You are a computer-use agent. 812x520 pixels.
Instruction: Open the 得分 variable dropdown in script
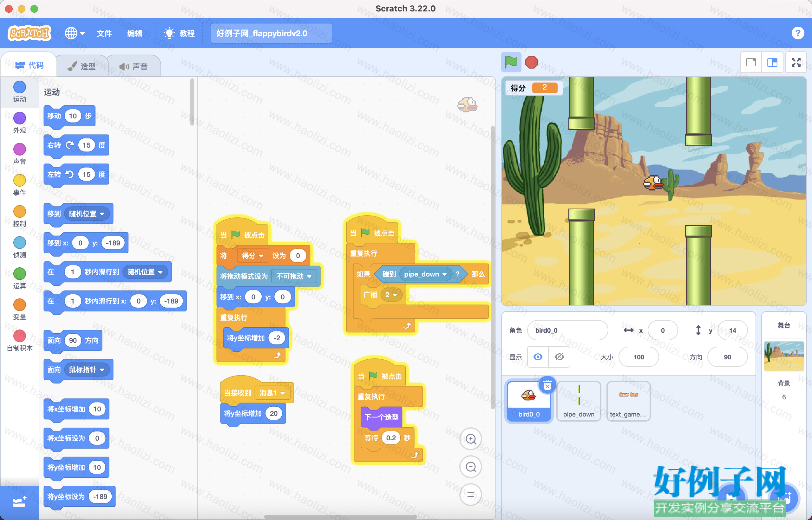(x=252, y=256)
